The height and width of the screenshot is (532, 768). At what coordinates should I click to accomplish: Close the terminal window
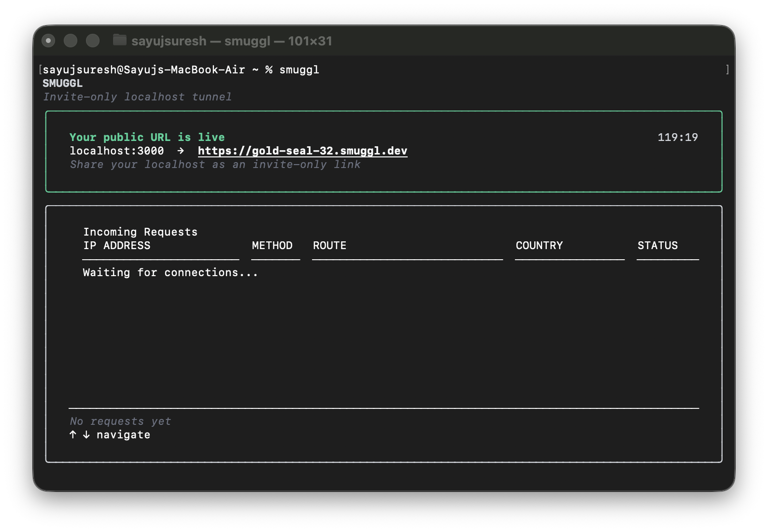coord(48,41)
